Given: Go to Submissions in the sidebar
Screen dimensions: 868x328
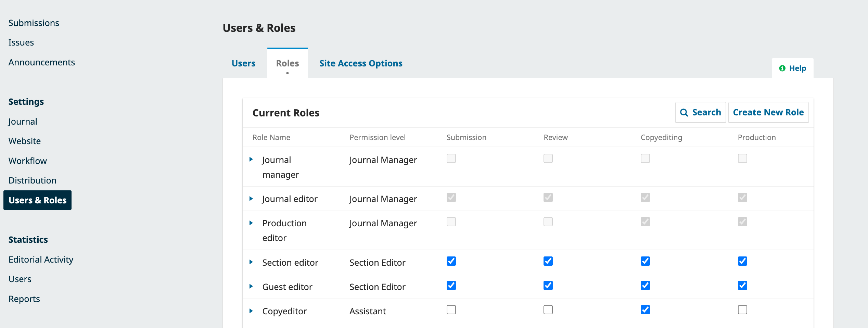Looking at the screenshot, I should coord(34,23).
